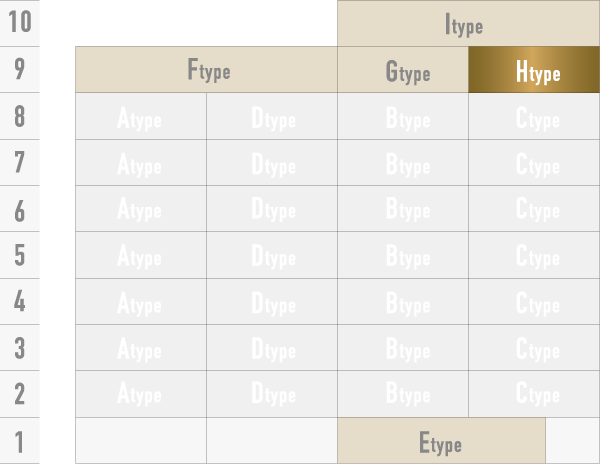Choose the Gtype unit on floor 9
Image resolution: width=600 pixels, height=464 pixels.
click(403, 70)
